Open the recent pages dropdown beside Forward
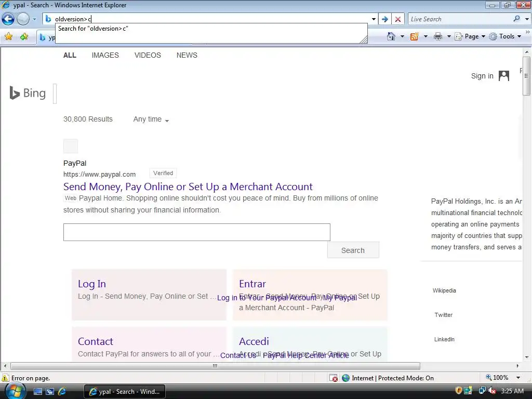The width and height of the screenshot is (532, 399). click(34, 19)
